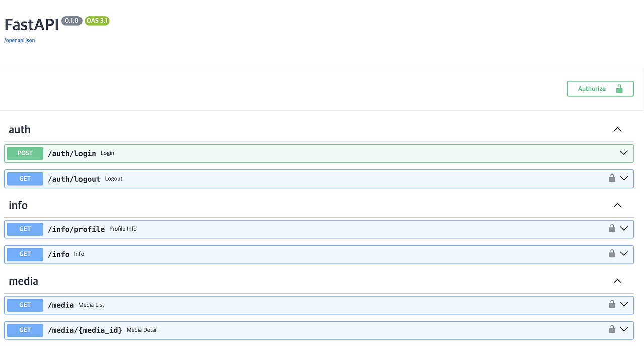Click the Media Detail summary text
The height and width of the screenshot is (347, 644).
click(x=142, y=330)
